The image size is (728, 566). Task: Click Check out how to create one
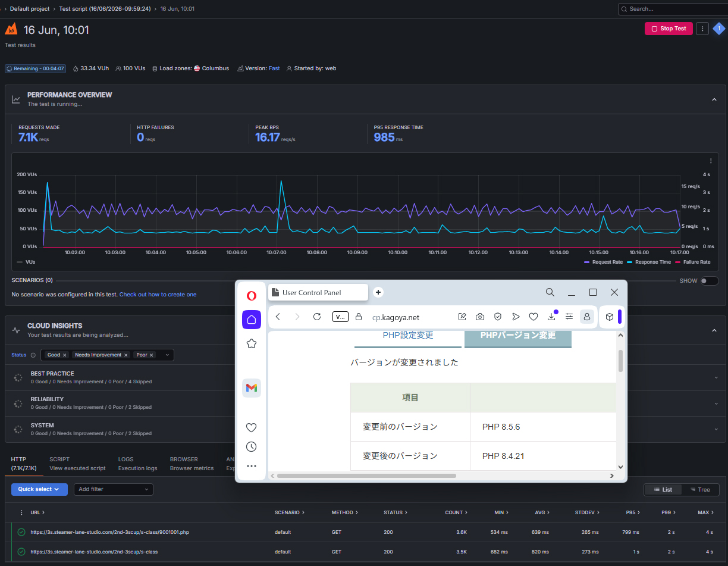click(x=158, y=295)
